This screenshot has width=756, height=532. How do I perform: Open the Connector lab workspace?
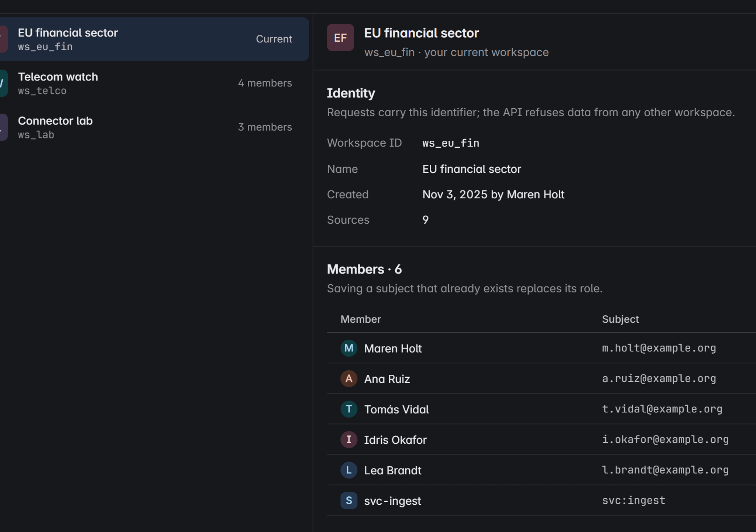click(154, 127)
